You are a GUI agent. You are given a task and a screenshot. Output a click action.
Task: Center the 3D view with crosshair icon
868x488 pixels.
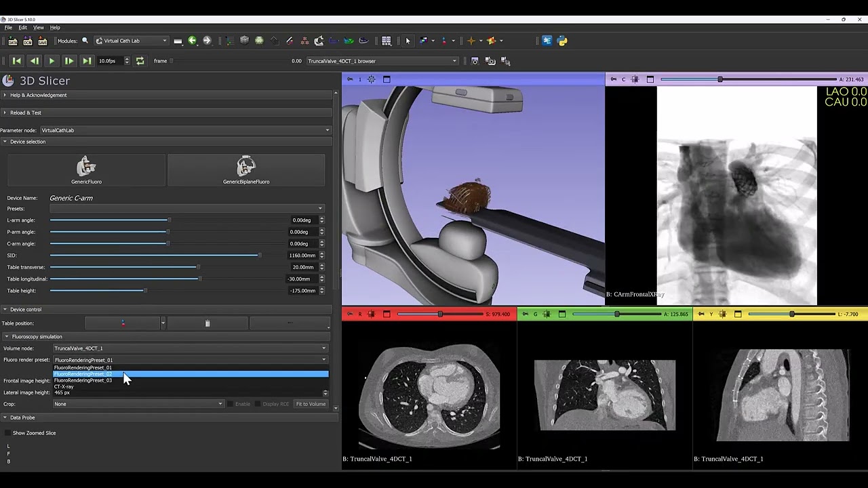(x=372, y=79)
